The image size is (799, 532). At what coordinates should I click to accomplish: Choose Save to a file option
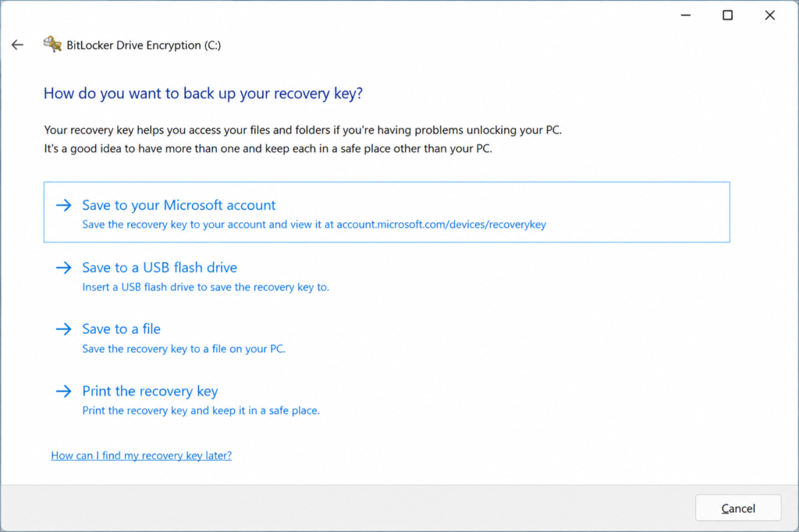[121, 329]
